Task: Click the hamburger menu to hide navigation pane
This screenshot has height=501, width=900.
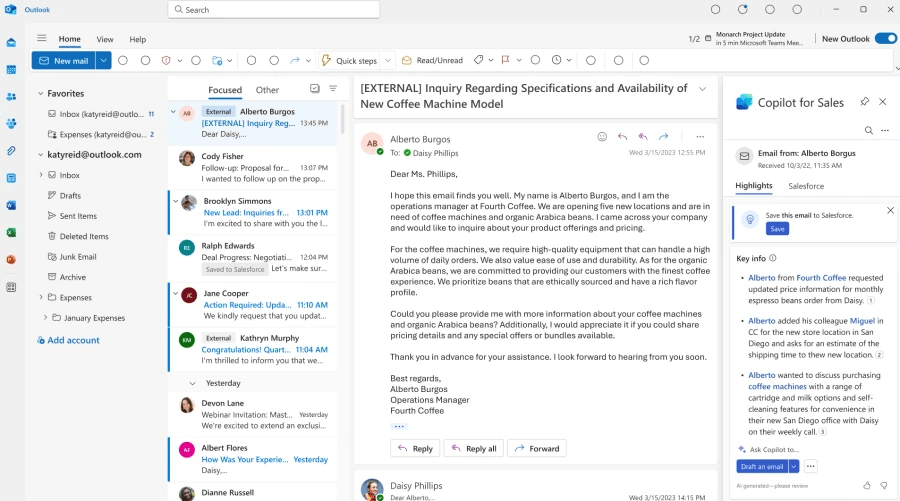Action: pos(41,39)
